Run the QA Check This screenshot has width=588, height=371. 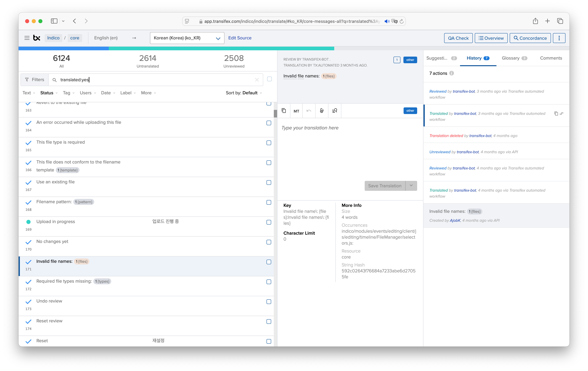click(458, 38)
